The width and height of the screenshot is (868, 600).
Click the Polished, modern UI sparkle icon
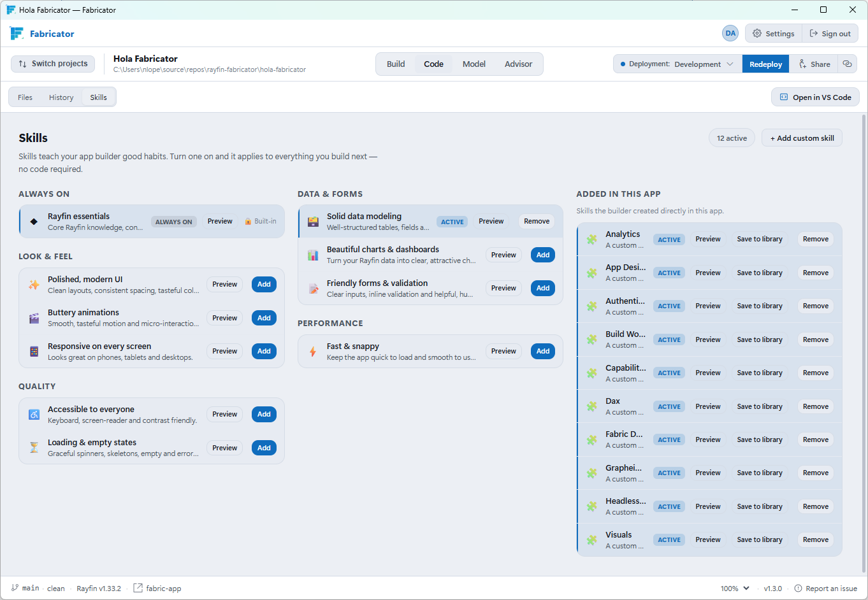coord(34,285)
